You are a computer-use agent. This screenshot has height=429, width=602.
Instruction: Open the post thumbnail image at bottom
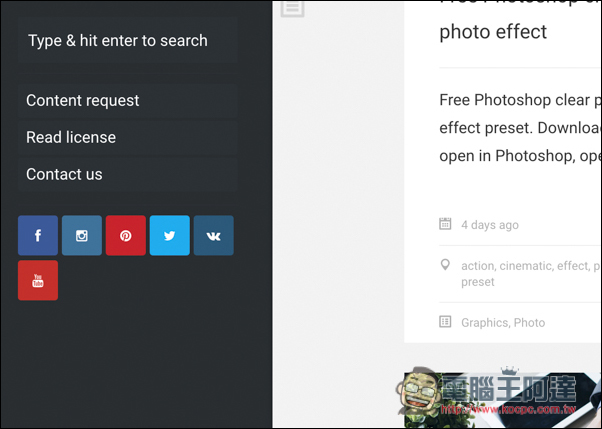coord(503,399)
